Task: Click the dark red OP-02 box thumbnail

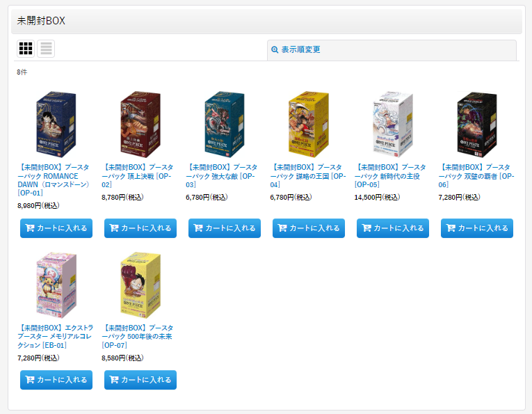Action: [140, 124]
